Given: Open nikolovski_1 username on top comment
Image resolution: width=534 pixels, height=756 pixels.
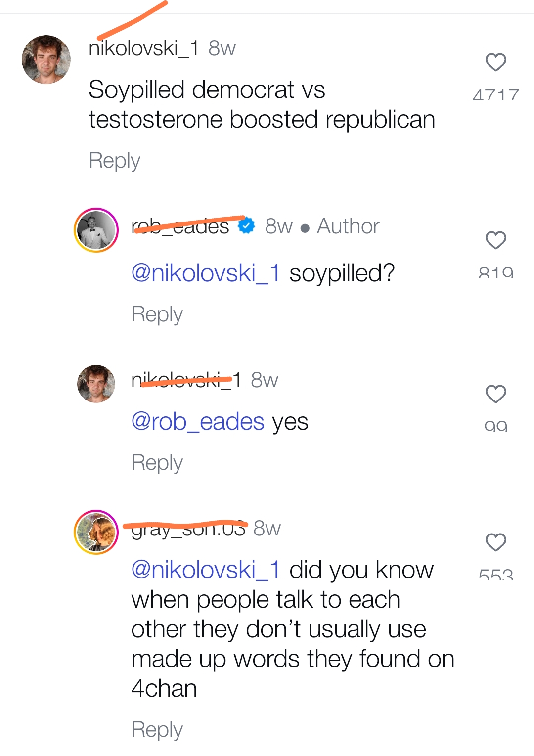Looking at the screenshot, I should click(x=144, y=48).
